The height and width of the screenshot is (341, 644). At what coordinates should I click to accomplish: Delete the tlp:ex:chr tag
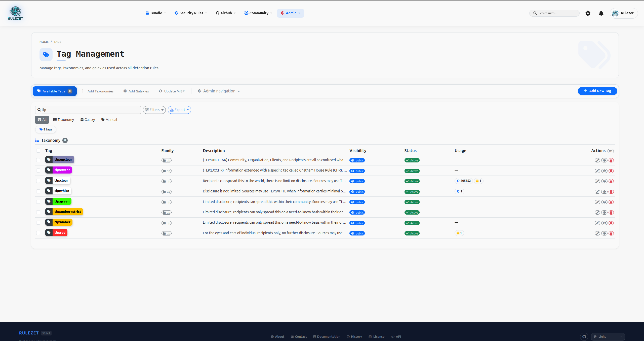611,171
